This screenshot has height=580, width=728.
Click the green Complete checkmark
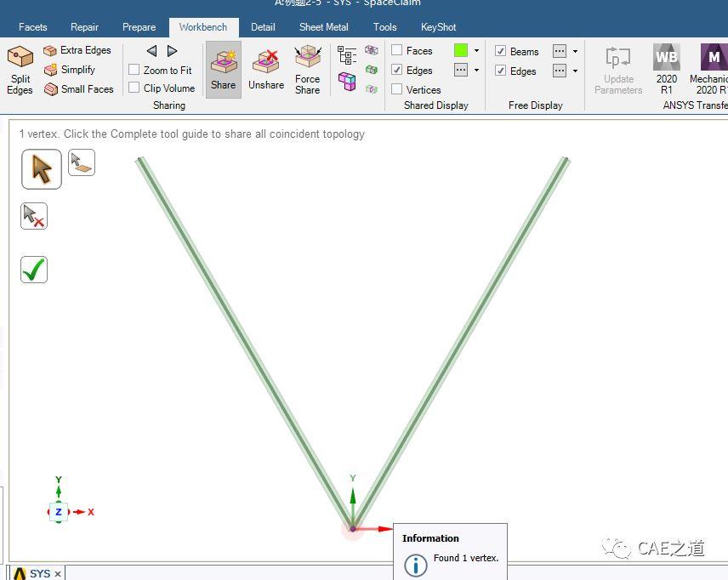tap(34, 270)
